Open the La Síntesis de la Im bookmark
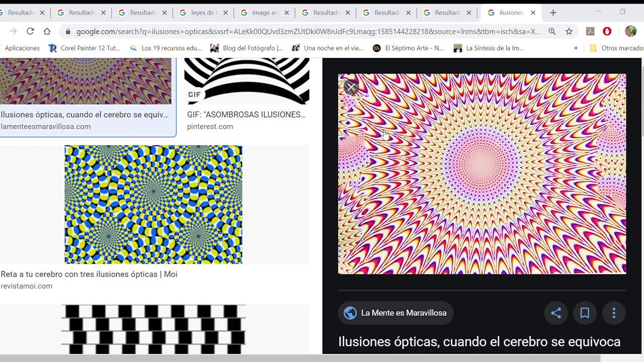This screenshot has width=644, height=362. coord(489,48)
